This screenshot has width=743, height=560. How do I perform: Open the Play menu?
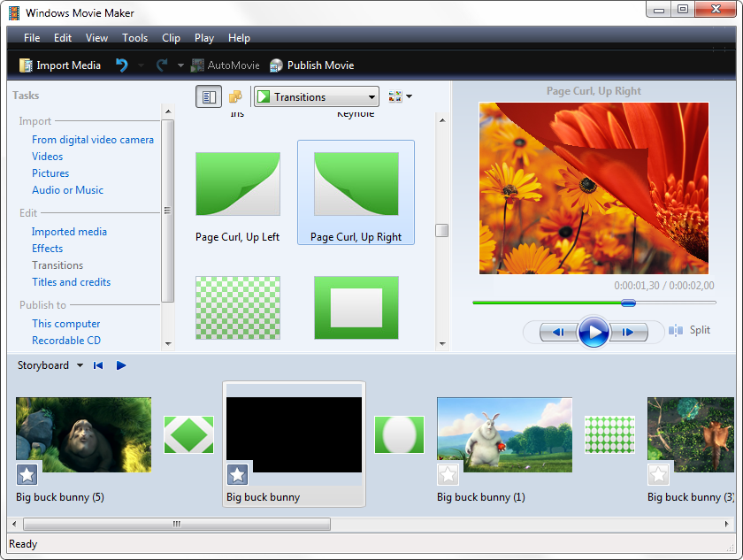204,38
